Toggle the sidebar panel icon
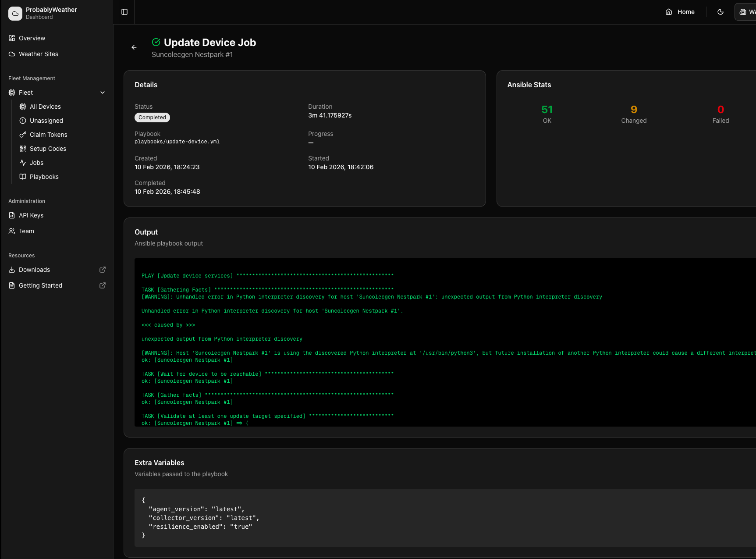This screenshot has height=559, width=756. coord(124,12)
